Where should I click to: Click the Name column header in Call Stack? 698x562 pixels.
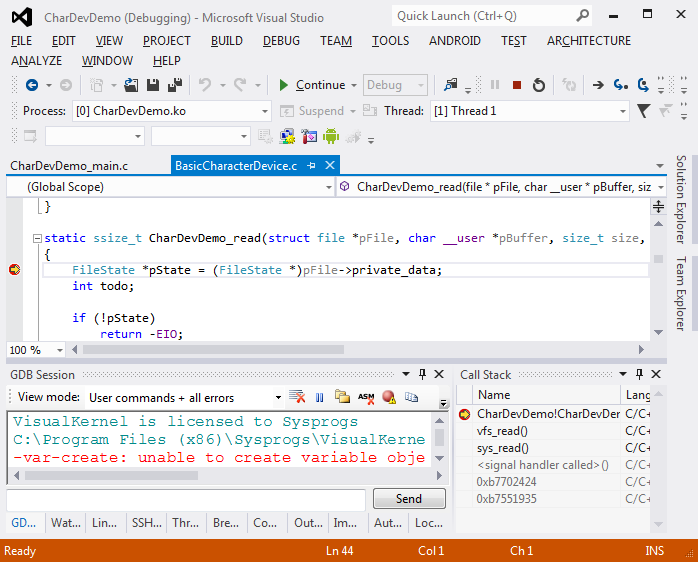pos(547,395)
